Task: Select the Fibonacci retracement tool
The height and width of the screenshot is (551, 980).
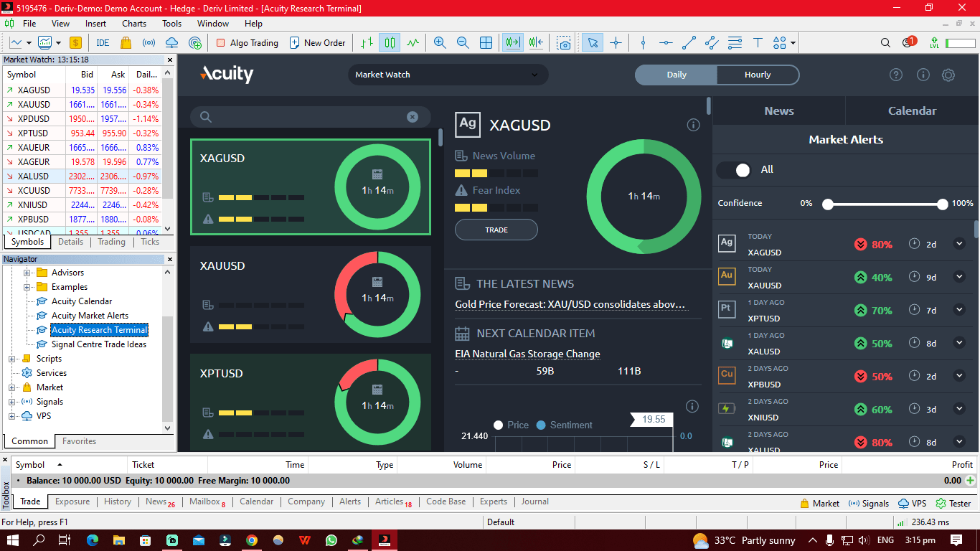Action: [x=735, y=43]
